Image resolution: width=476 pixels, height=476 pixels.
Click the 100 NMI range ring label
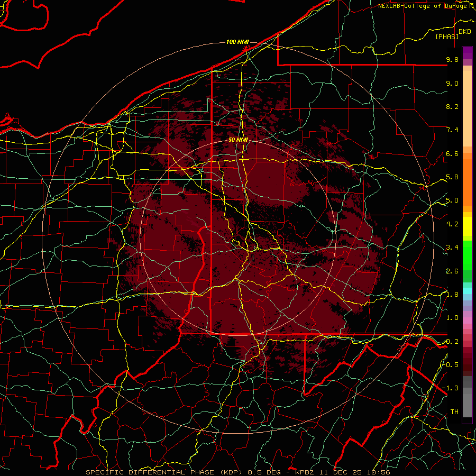(x=237, y=42)
